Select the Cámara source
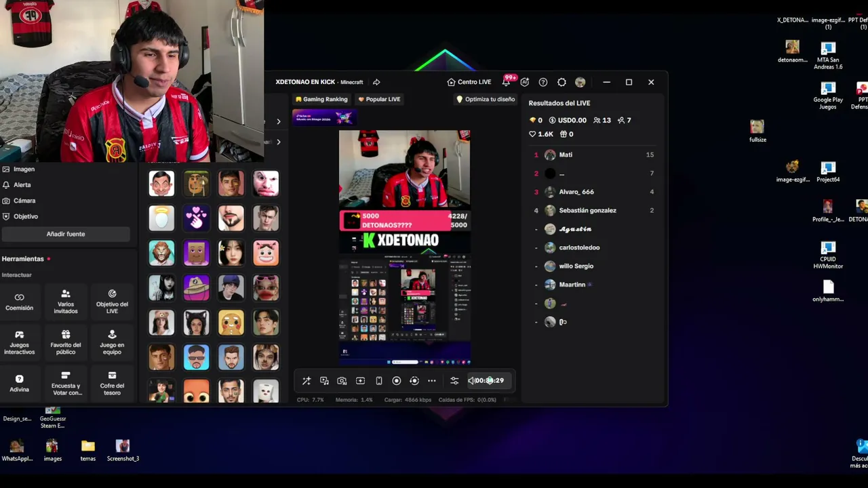This screenshot has width=868, height=488. coord(19,201)
